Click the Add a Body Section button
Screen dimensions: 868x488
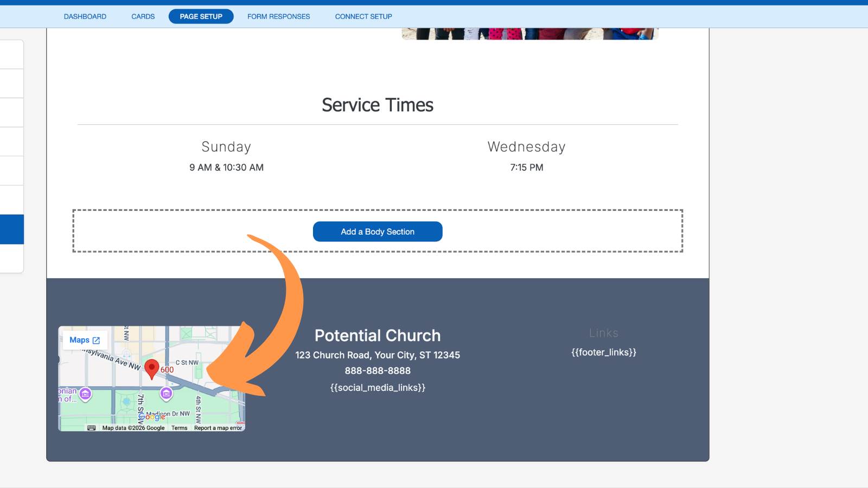pos(378,232)
